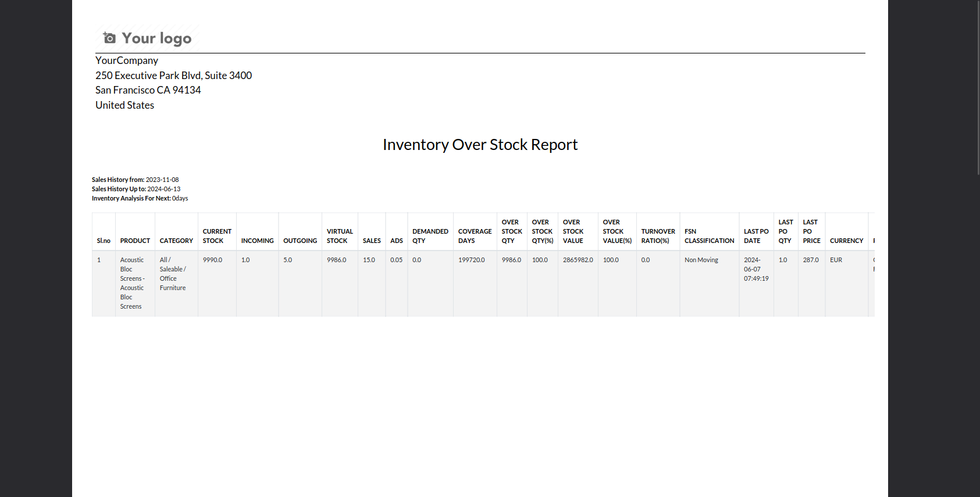Click the Inventory Over Stock Report title
Screen dimensions: 980x497
click(x=480, y=145)
